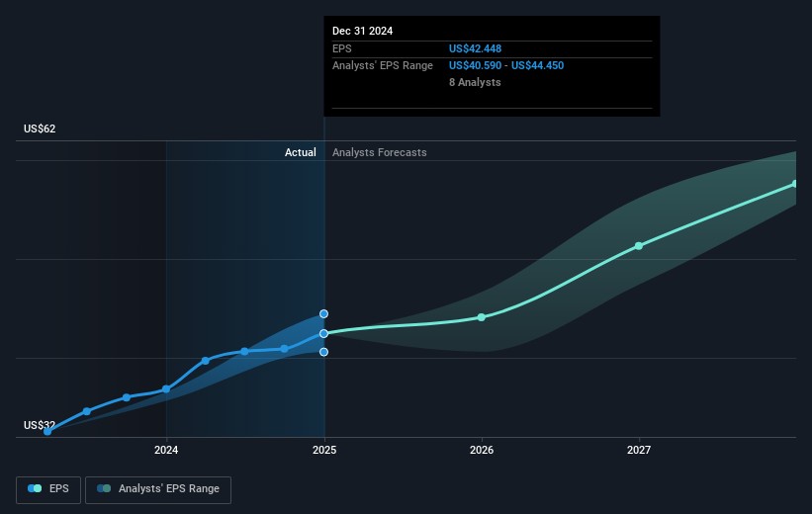Toggle the Analysts' EPS Range legend series

(158, 488)
